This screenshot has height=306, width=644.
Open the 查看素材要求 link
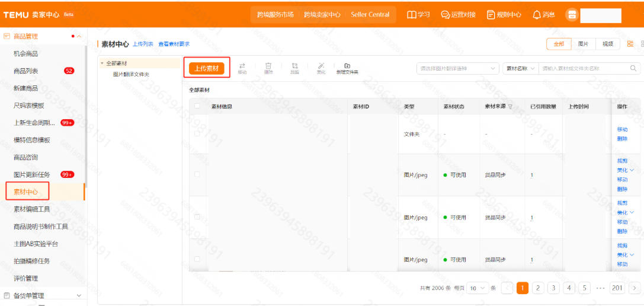point(174,44)
